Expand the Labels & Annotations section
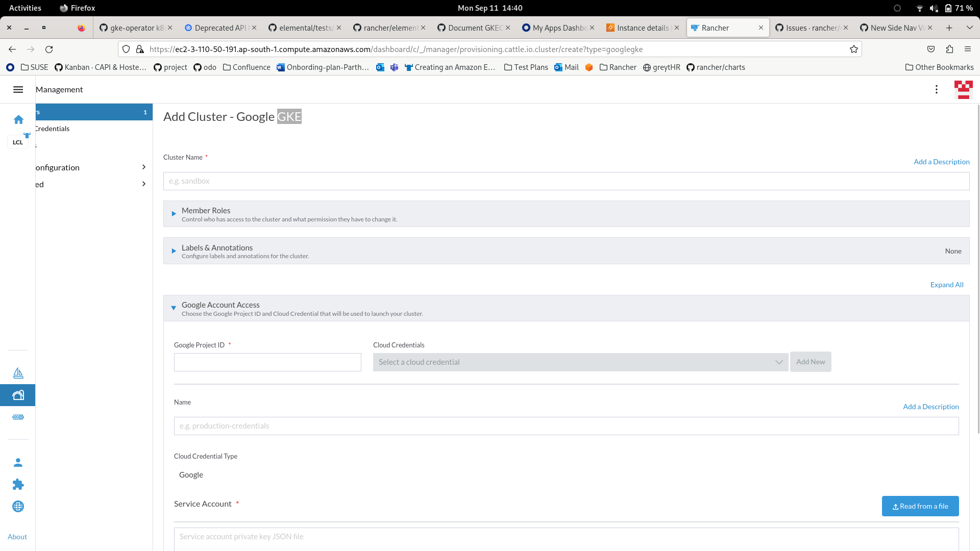This screenshot has width=980, height=551. coord(174,251)
